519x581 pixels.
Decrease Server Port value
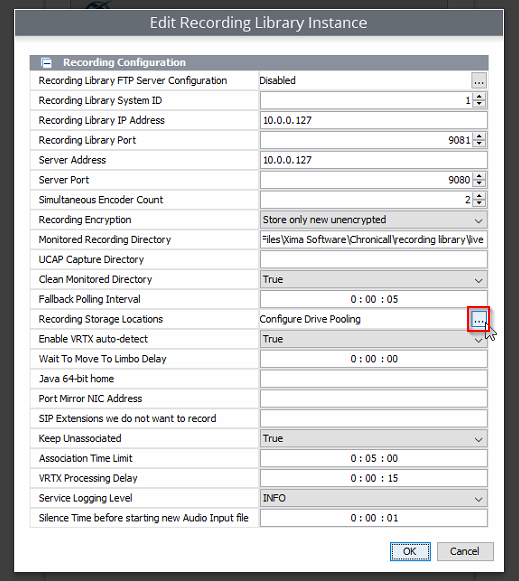pos(479,183)
